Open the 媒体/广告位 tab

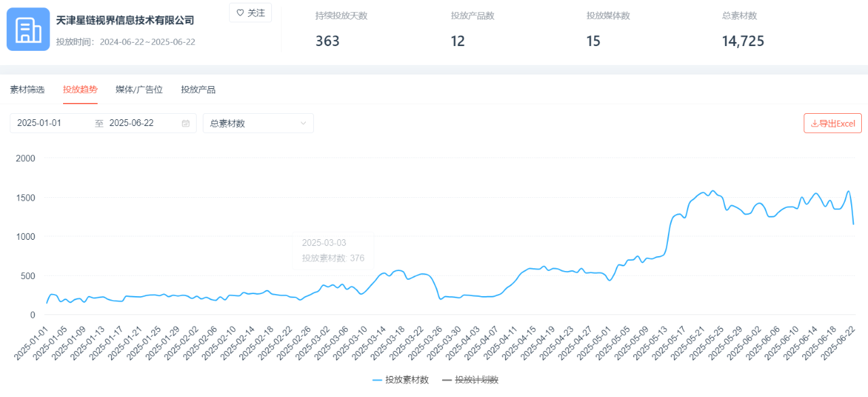coord(139,89)
